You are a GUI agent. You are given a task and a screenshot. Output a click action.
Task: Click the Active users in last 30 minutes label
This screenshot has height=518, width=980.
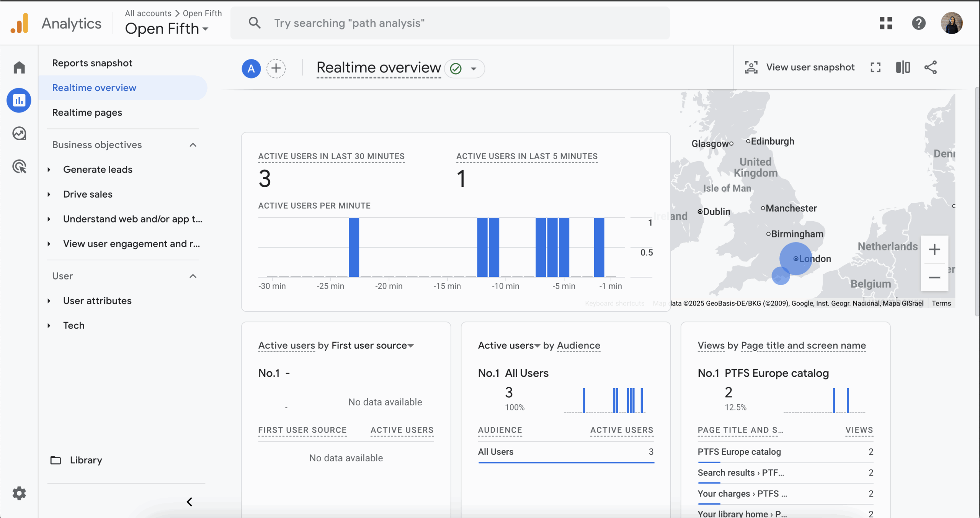coord(331,156)
